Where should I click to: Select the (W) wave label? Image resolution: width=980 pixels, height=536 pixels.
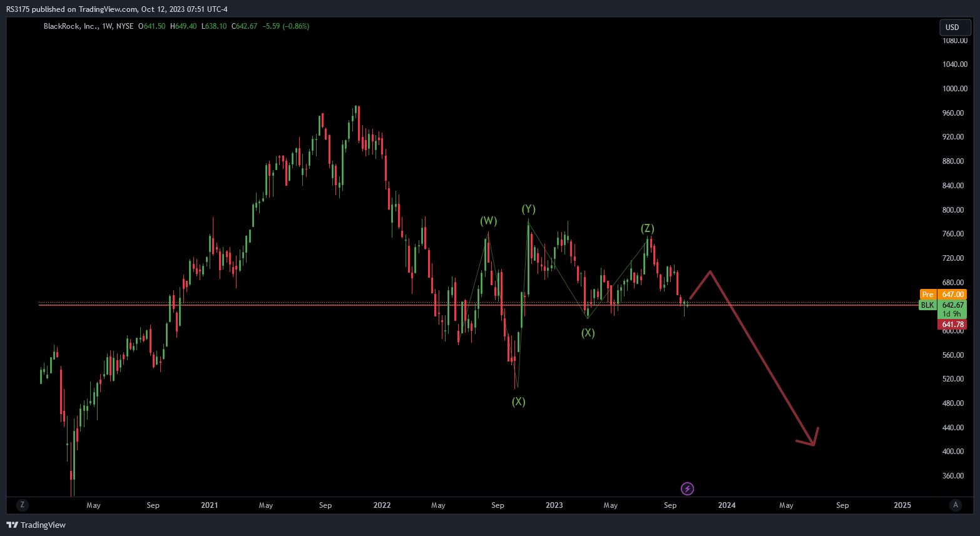489,221
